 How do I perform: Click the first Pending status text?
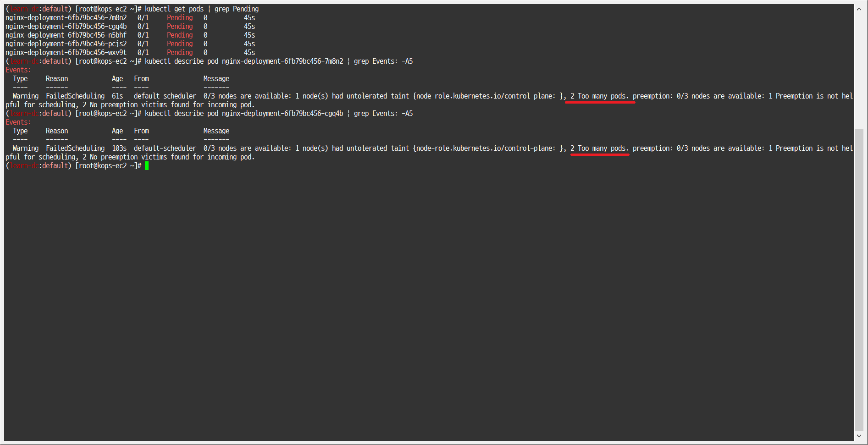(x=179, y=17)
